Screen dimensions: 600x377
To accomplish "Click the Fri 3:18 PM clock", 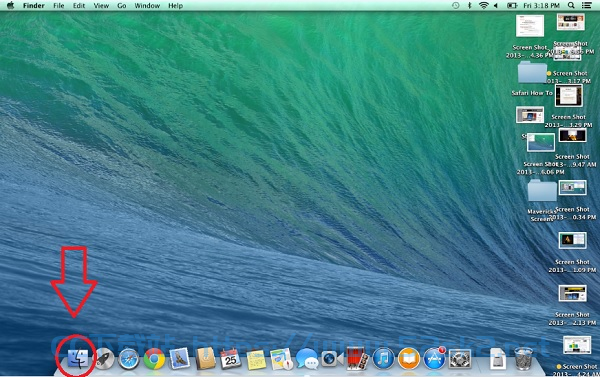I will click(541, 6).
